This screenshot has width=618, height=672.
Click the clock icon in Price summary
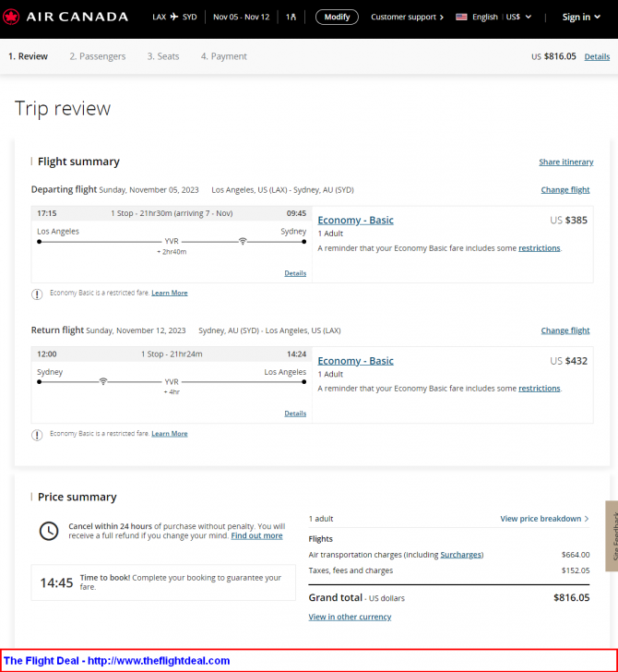point(49,531)
